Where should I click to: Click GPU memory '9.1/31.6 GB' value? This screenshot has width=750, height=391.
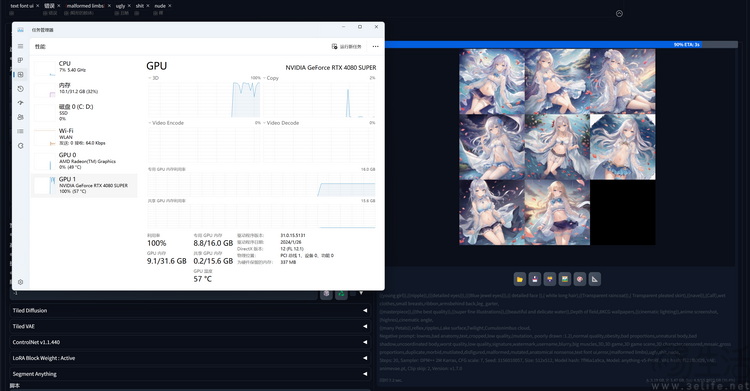(166, 261)
